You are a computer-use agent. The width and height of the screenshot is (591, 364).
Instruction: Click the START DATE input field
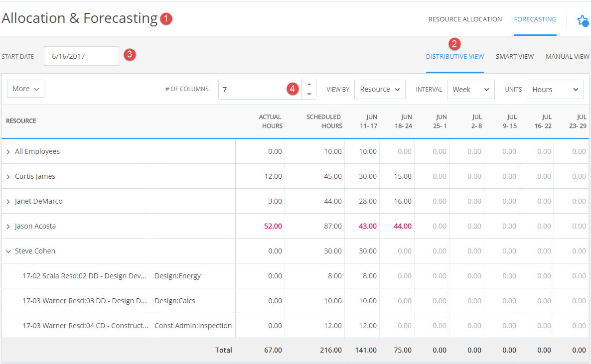point(81,56)
